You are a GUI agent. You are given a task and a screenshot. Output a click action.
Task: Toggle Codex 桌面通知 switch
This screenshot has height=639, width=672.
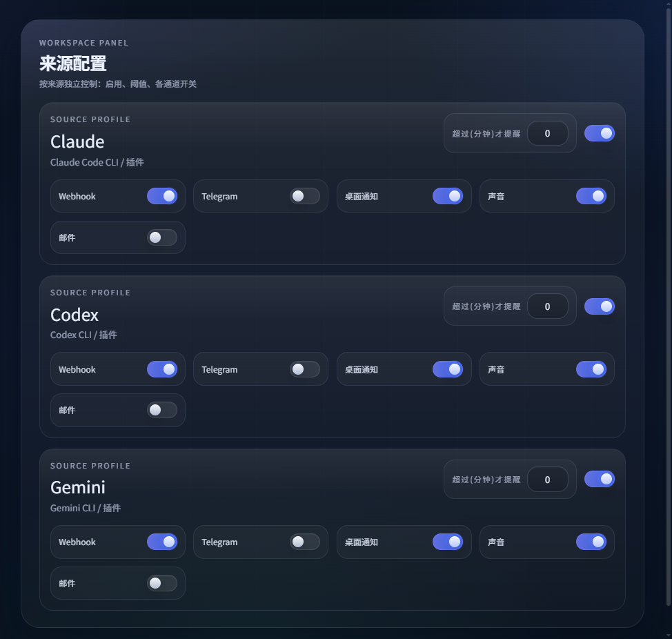click(448, 369)
